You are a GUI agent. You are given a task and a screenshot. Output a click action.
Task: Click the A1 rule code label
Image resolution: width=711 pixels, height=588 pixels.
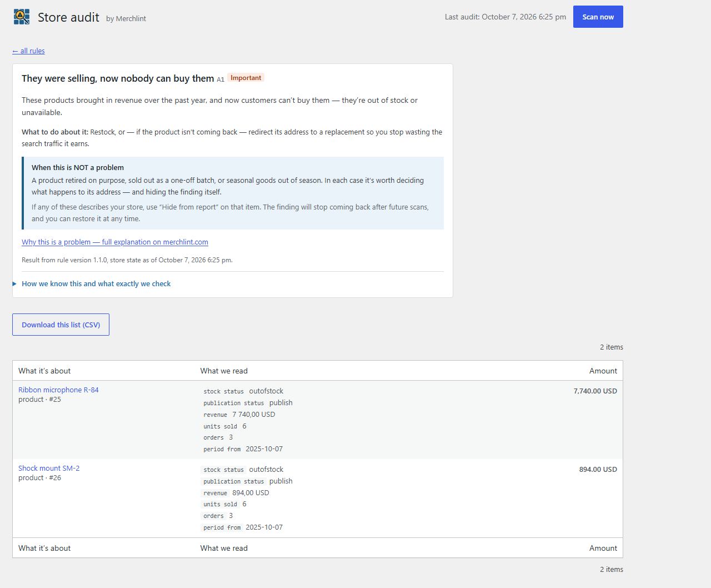pyautogui.click(x=221, y=79)
